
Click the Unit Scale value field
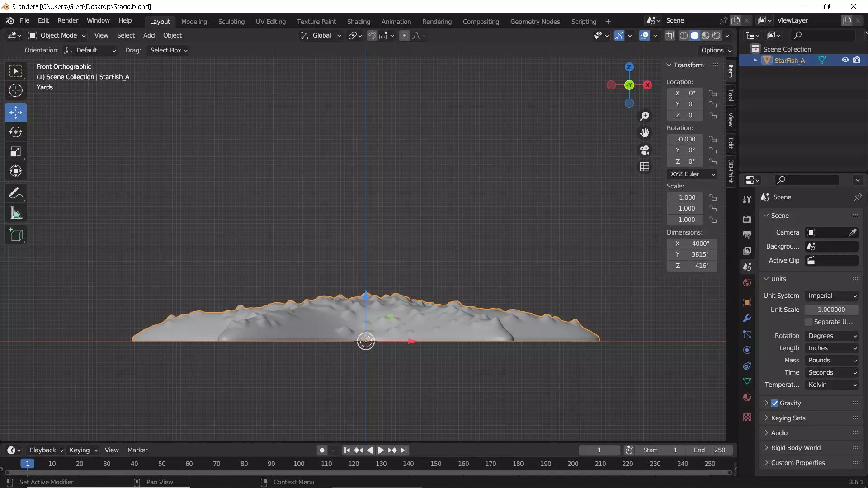pos(831,310)
